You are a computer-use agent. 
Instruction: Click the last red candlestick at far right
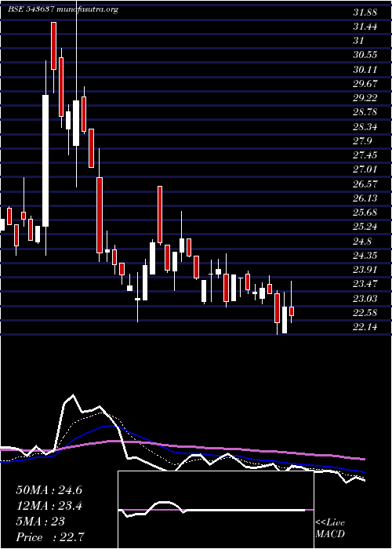292,311
